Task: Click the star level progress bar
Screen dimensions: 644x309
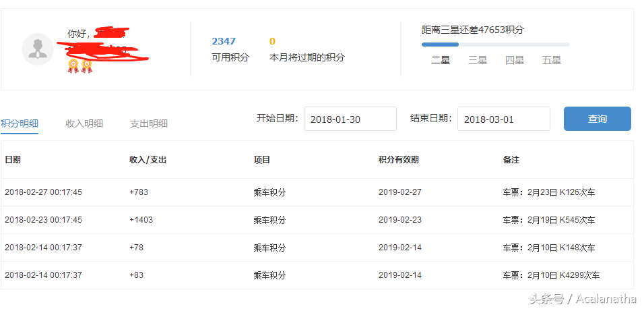Action: (495, 45)
